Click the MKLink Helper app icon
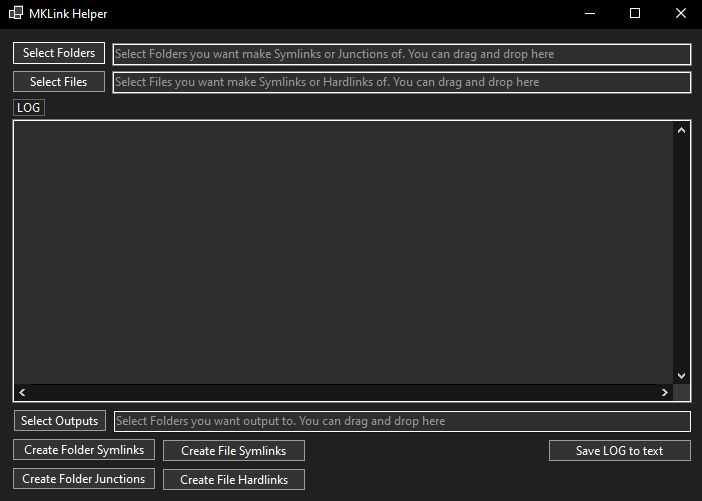 pos(16,13)
